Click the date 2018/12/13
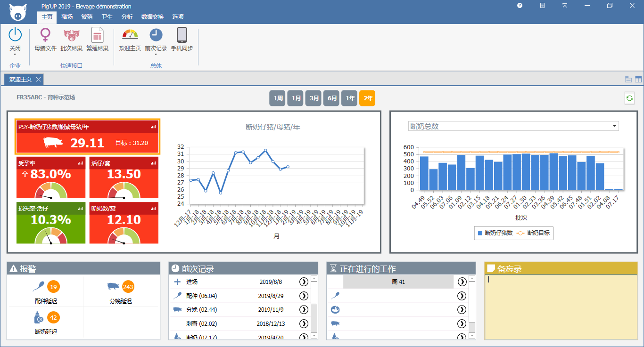644x347 pixels. tap(270, 324)
